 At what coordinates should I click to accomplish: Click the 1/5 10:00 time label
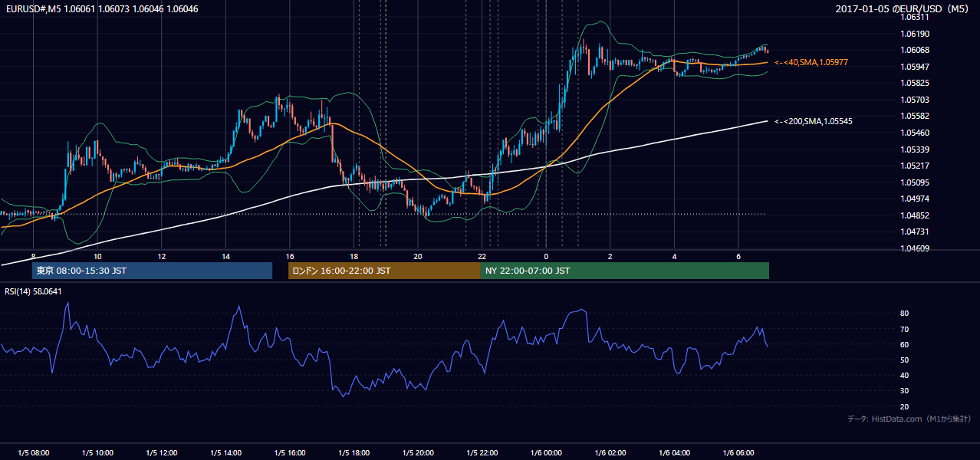pyautogui.click(x=97, y=453)
